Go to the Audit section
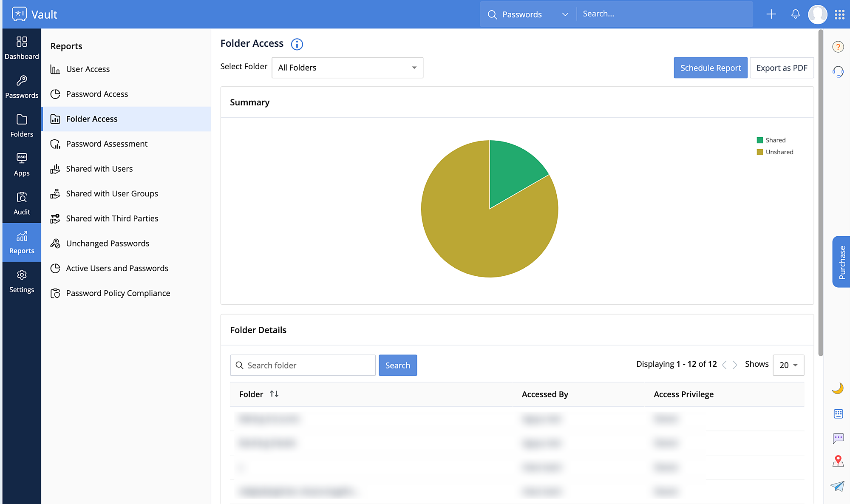The image size is (850, 504). (22, 204)
